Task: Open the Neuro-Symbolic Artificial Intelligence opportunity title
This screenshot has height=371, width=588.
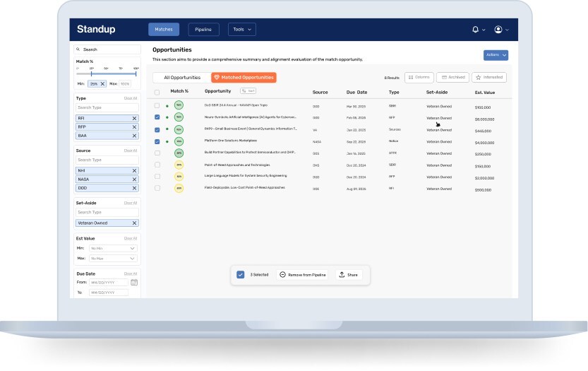Action: click(250, 117)
